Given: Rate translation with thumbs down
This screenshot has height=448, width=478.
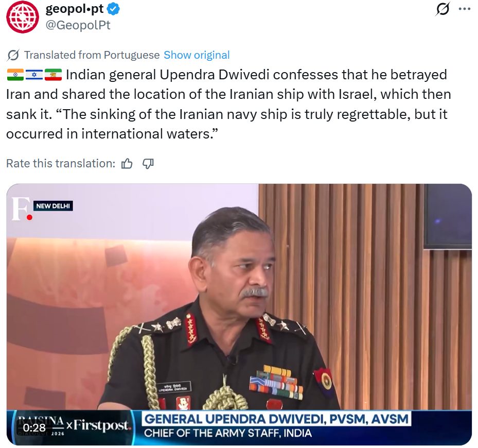Looking at the screenshot, I should pyautogui.click(x=148, y=164).
